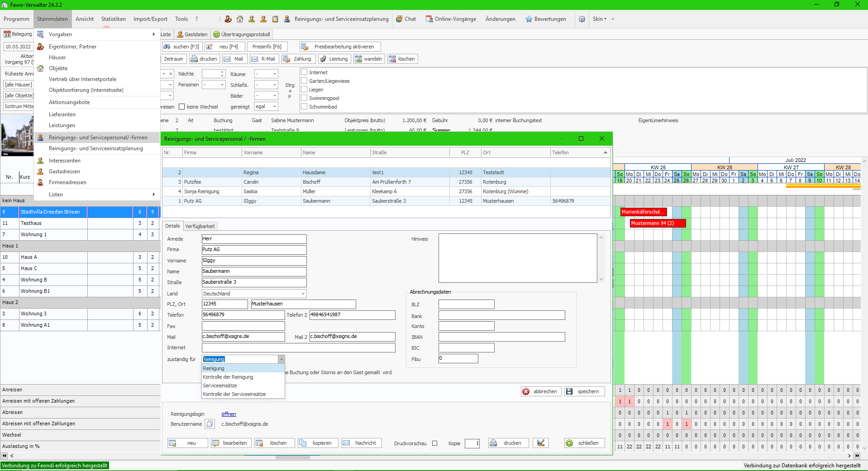Click neu in the dialog footer
Screen dimensions: 868x471
[187, 443]
